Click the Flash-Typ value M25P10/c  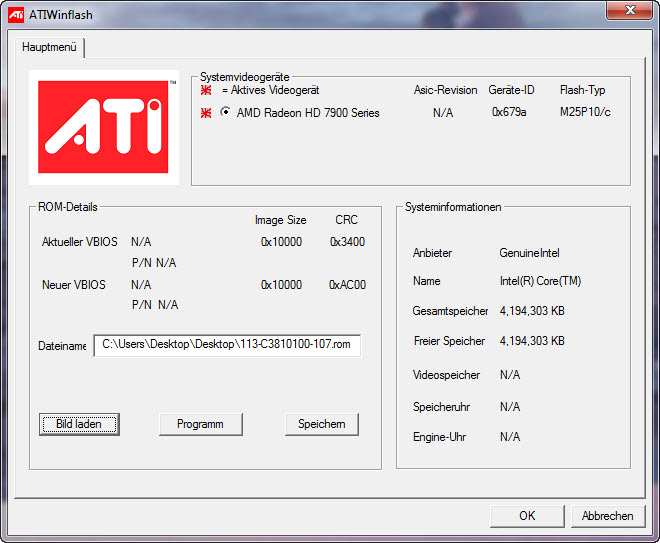585,112
